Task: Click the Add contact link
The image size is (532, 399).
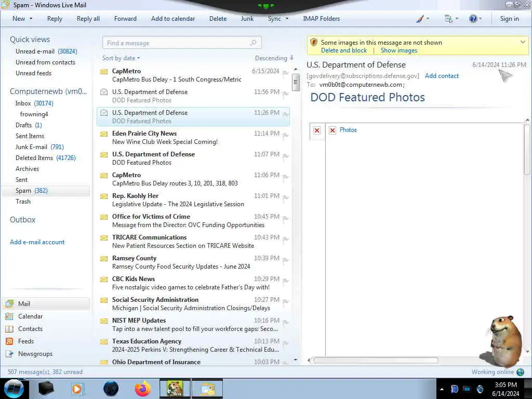Action: click(x=442, y=76)
